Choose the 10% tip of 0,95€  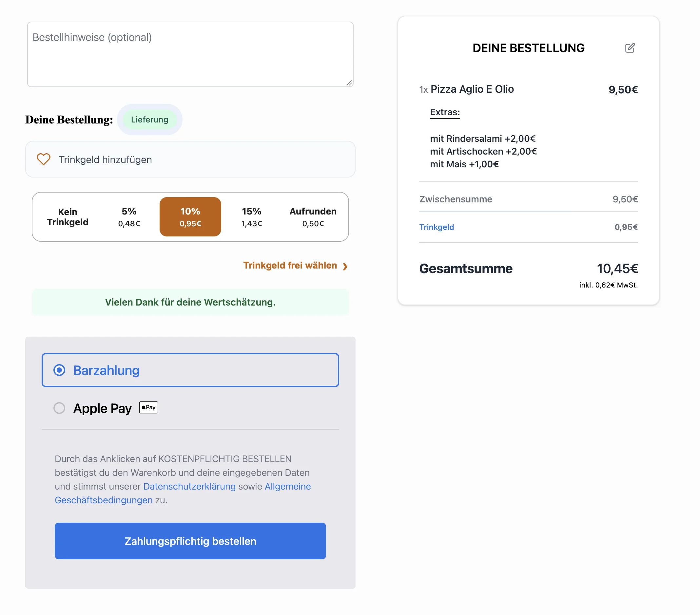pos(190,217)
